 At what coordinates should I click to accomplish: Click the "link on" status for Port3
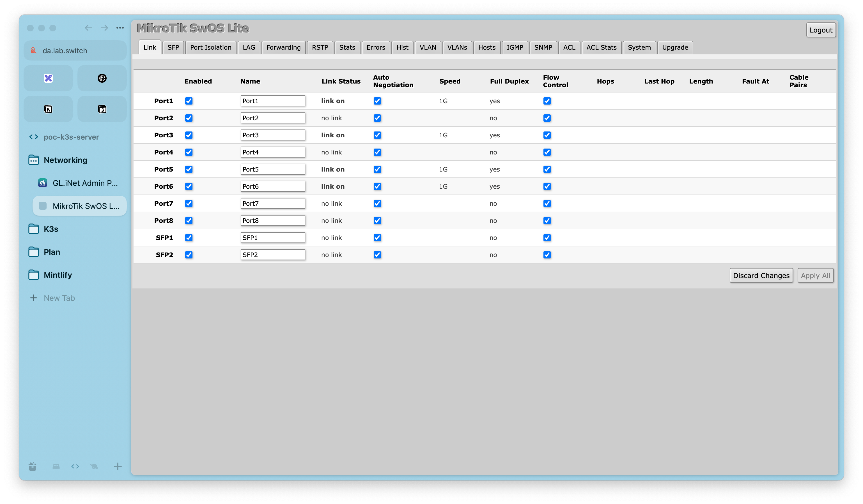tap(333, 135)
